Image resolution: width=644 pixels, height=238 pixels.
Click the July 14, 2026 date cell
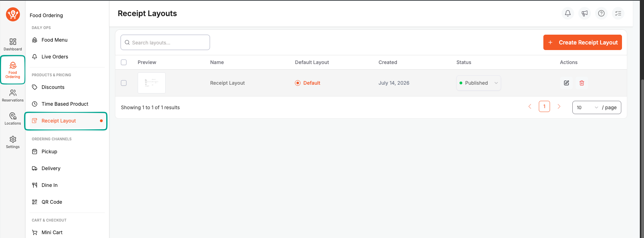[x=394, y=83]
